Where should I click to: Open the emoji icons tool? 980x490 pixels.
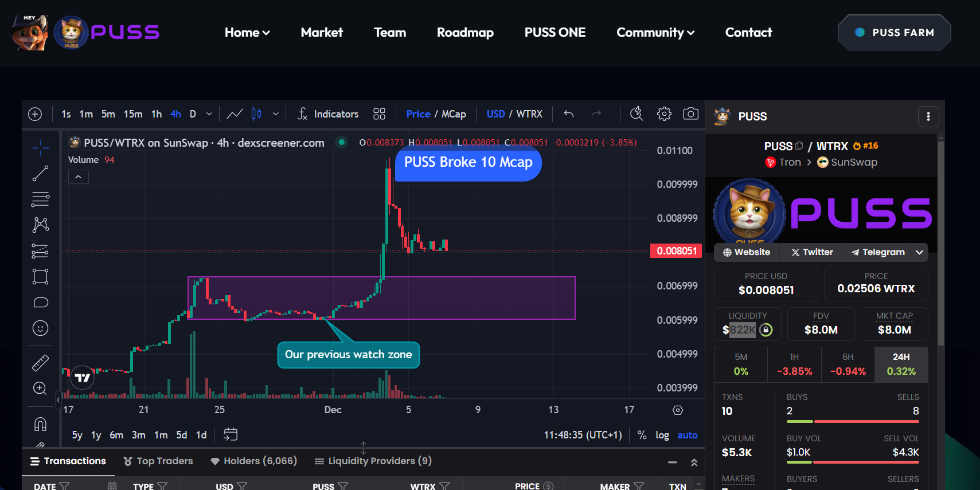pos(40,328)
